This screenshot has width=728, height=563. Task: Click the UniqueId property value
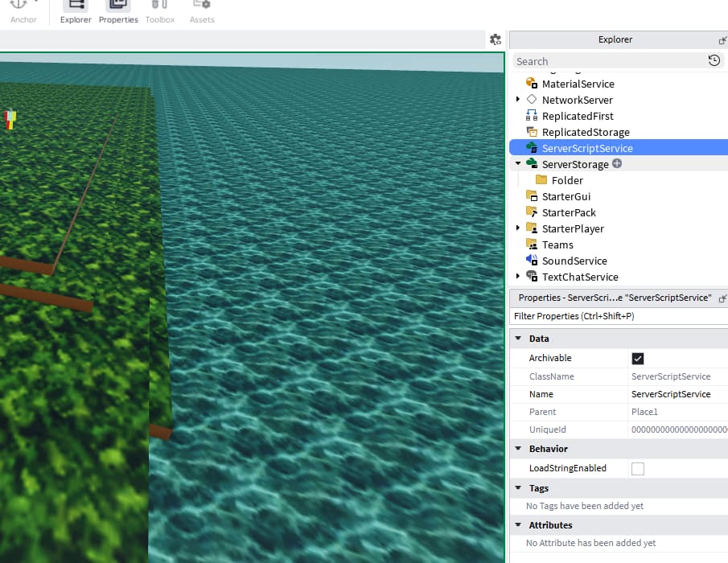click(x=679, y=429)
